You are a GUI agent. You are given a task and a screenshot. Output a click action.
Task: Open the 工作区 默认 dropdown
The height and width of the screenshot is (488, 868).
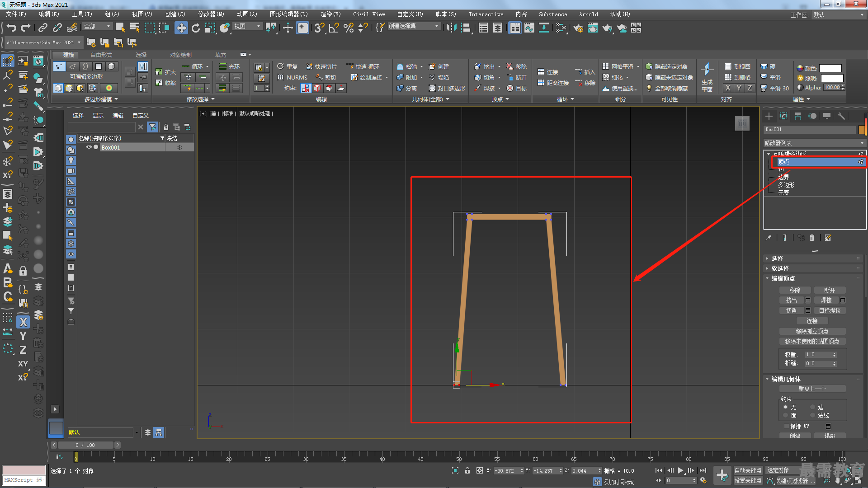pyautogui.click(x=838, y=15)
